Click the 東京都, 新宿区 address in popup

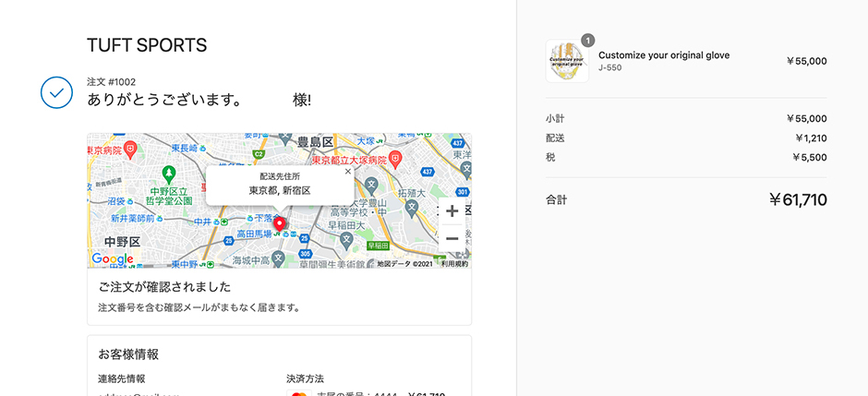click(x=280, y=191)
